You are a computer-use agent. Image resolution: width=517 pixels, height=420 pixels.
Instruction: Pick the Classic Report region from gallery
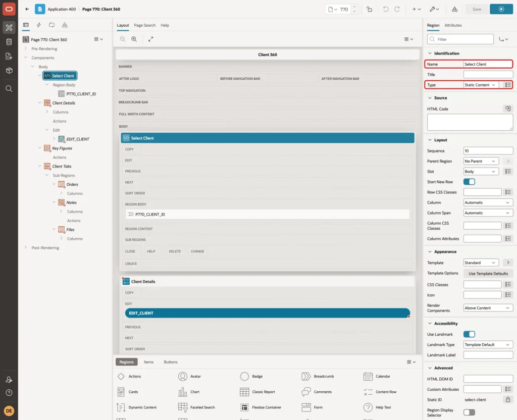[257, 392]
